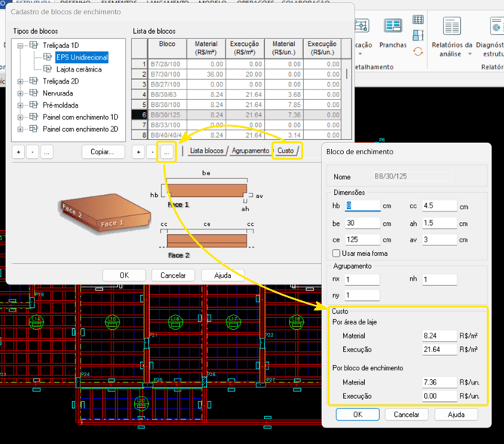Click the Material R$/m² cost field
The image size is (504, 444).
(439, 336)
